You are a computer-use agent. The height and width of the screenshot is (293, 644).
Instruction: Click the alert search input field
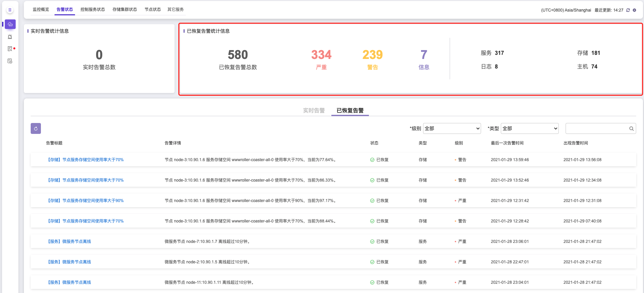click(597, 128)
